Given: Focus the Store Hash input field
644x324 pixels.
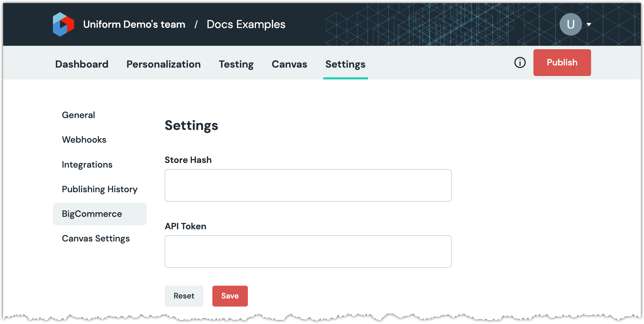Looking at the screenshot, I should 308,185.
